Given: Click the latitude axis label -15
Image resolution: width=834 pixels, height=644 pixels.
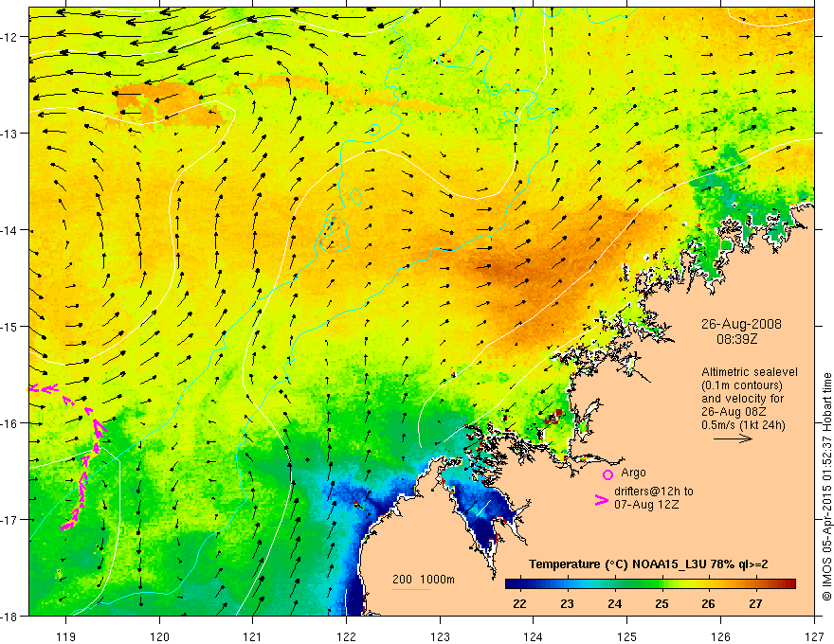Looking at the screenshot, I should coord(10,326).
